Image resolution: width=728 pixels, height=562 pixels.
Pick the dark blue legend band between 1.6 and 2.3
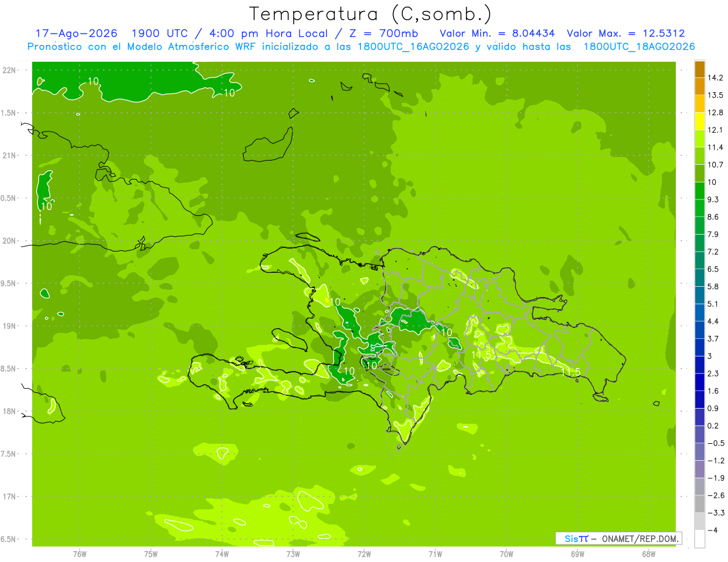(699, 382)
